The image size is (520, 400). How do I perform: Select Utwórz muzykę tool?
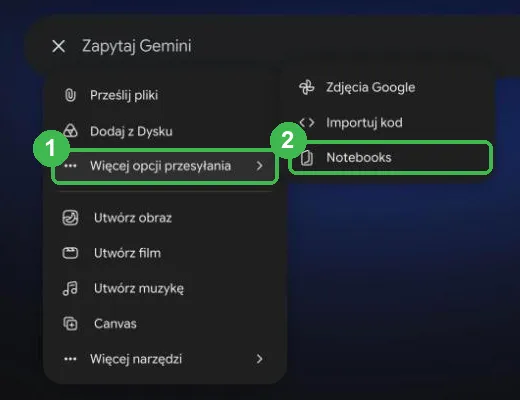[165, 289]
